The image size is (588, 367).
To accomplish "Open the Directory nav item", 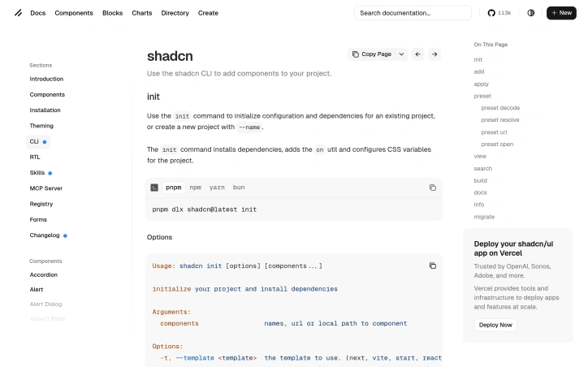I will 175,13.
